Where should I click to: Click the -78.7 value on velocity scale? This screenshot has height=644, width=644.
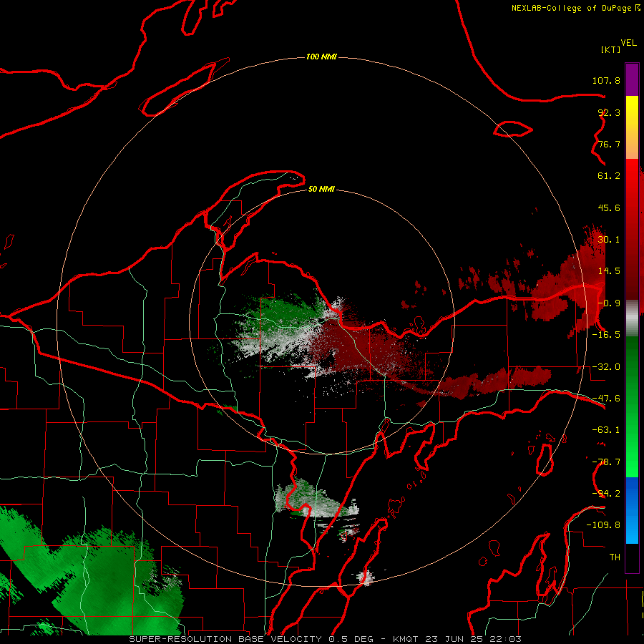tap(606, 462)
